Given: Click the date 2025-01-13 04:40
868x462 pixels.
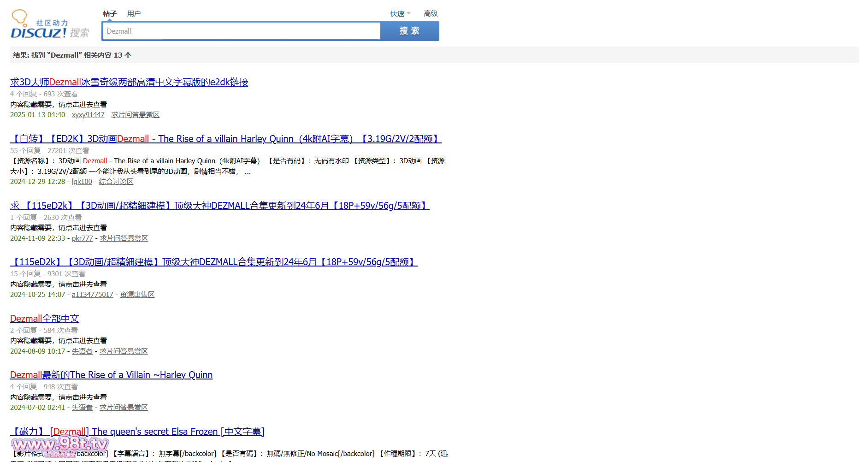Looking at the screenshot, I should click(38, 115).
